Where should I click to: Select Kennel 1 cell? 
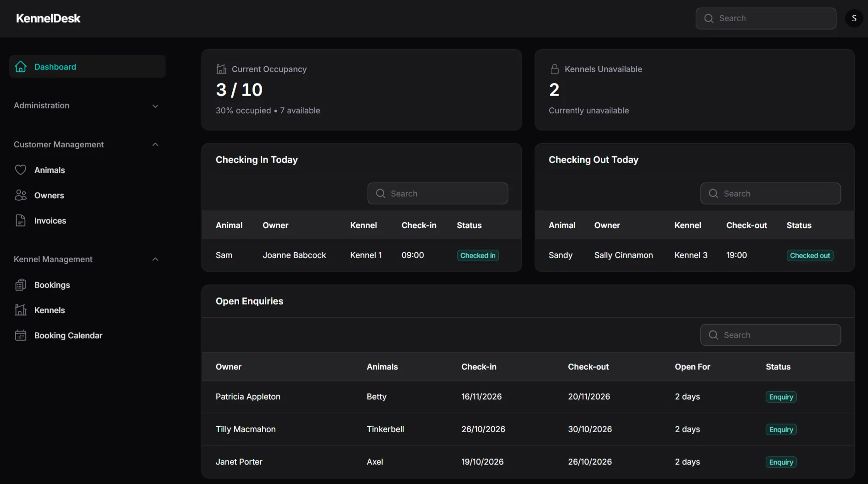(x=366, y=255)
